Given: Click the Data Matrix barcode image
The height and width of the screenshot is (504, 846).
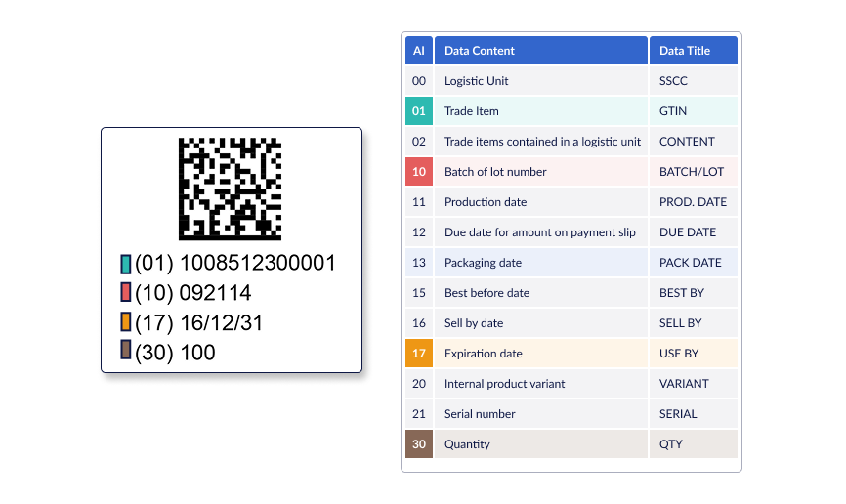Looking at the screenshot, I should click(x=230, y=189).
